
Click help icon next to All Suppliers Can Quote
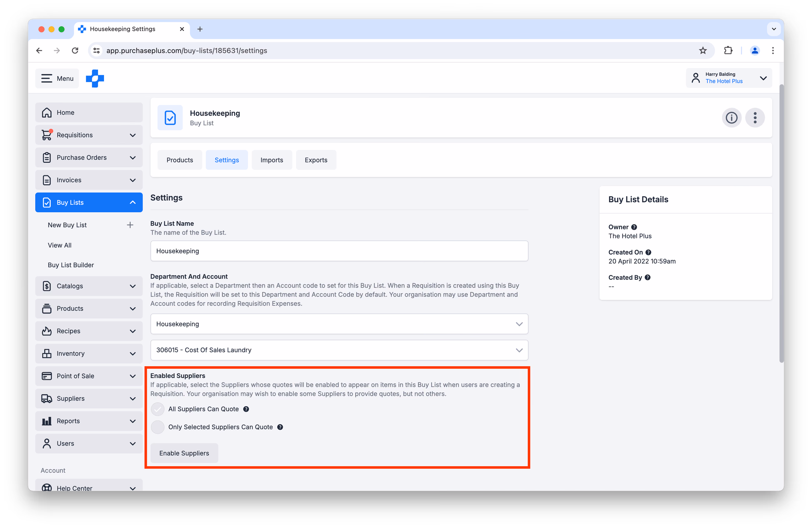pyautogui.click(x=246, y=409)
